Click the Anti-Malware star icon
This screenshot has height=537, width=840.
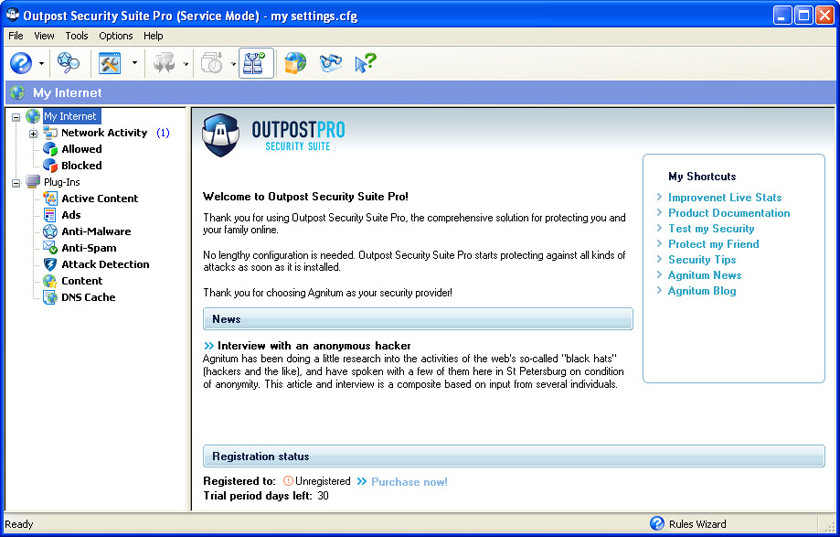50,232
